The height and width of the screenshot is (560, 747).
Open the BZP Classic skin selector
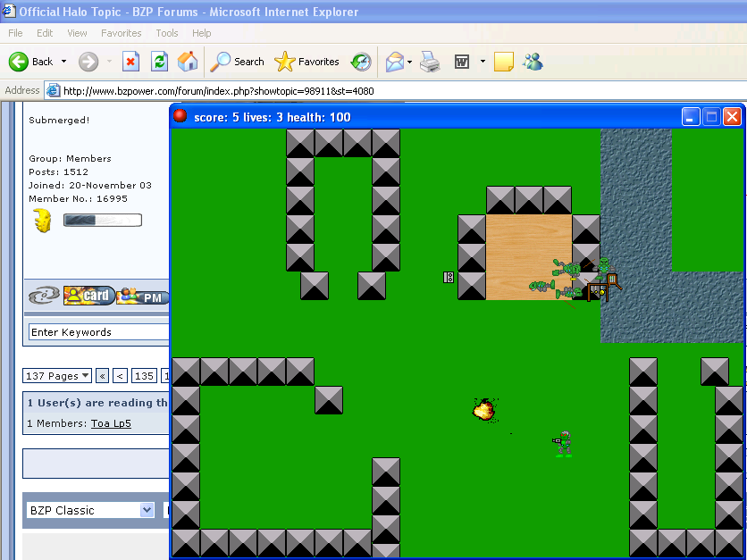click(x=89, y=510)
